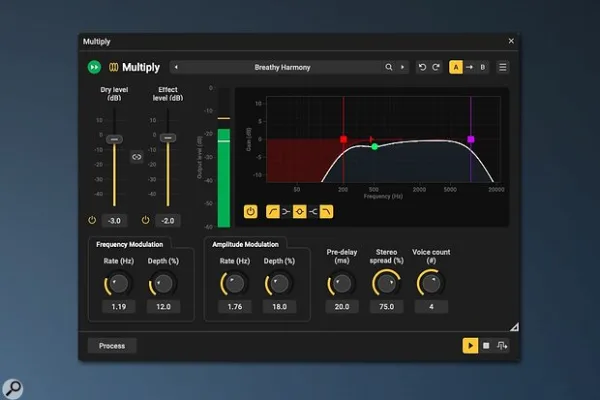Viewport: 600px width, 400px height.
Task: Click the Pre-delay knob
Action: (x=342, y=284)
